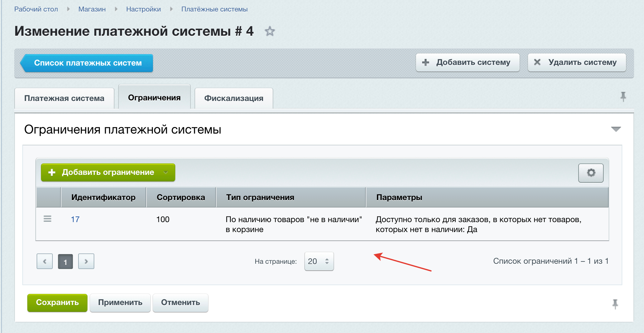Switch to Платежная система tab
644x333 pixels.
[64, 98]
